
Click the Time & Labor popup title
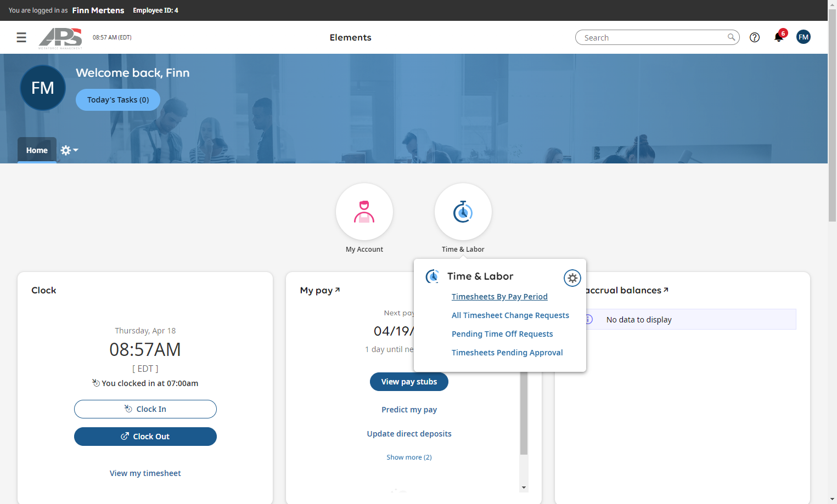point(480,276)
